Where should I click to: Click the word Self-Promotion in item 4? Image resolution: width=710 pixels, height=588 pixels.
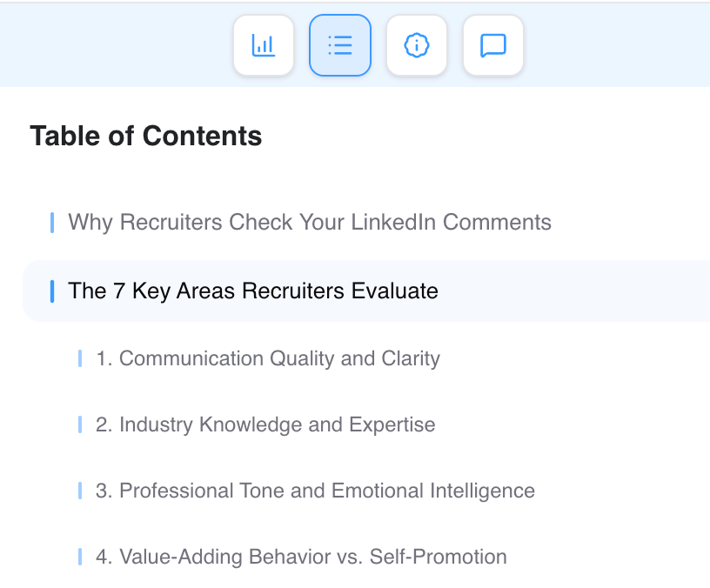pos(439,557)
